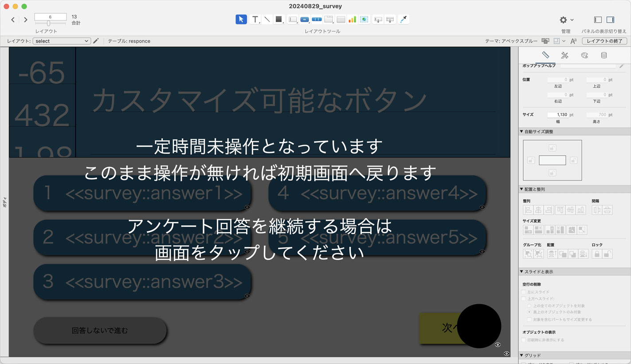This screenshot has height=364, width=631.
Task: Select 真上のオブジェクトのみ対象 radio
Action: pos(529,313)
